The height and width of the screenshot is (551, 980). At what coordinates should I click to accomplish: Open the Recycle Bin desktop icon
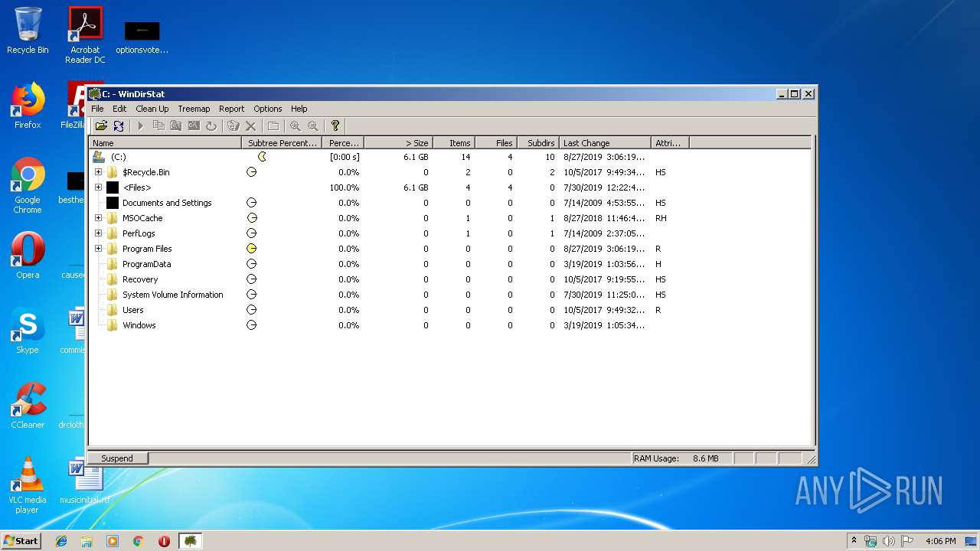tap(28, 31)
